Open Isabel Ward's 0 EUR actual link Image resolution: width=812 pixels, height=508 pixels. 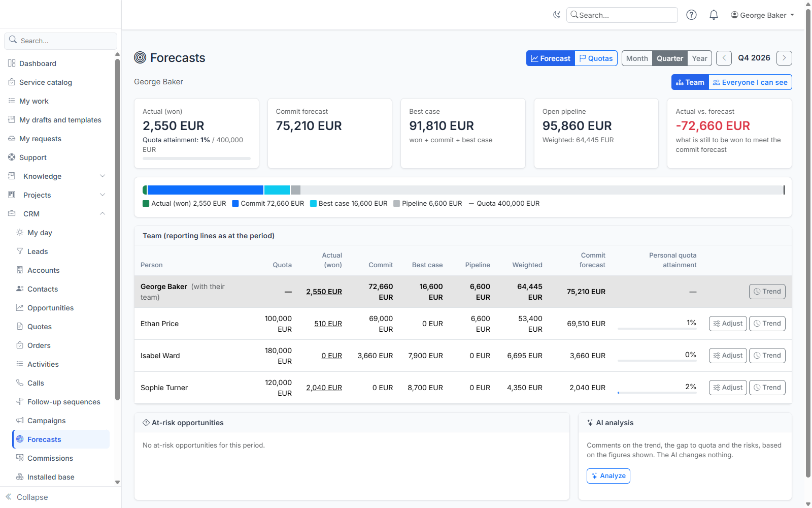331,356
